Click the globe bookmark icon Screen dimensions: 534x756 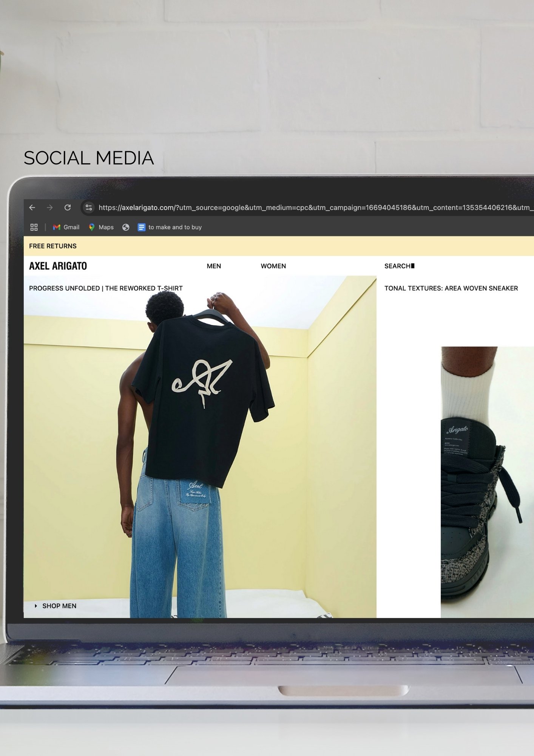(x=126, y=227)
